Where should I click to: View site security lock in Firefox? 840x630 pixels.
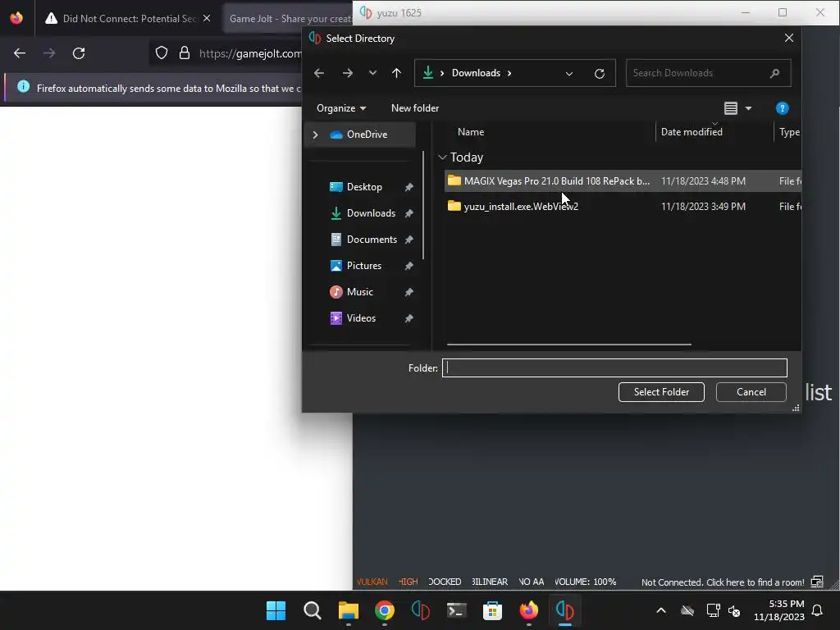coord(185,53)
